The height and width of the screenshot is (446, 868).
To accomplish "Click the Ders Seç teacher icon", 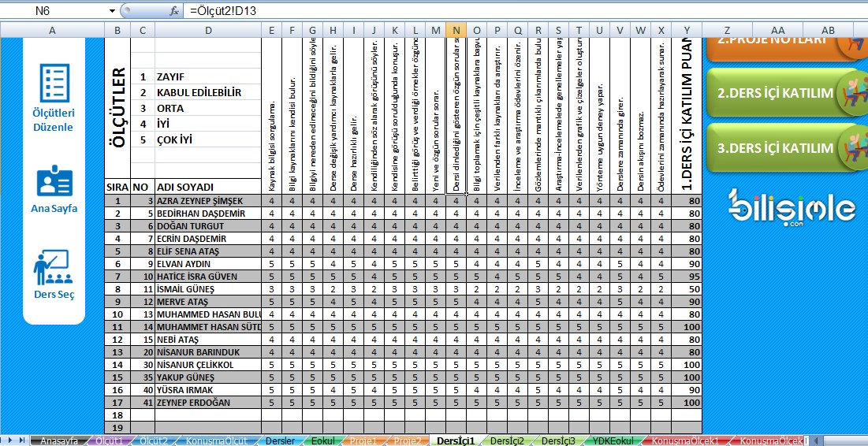I will 54,268.
